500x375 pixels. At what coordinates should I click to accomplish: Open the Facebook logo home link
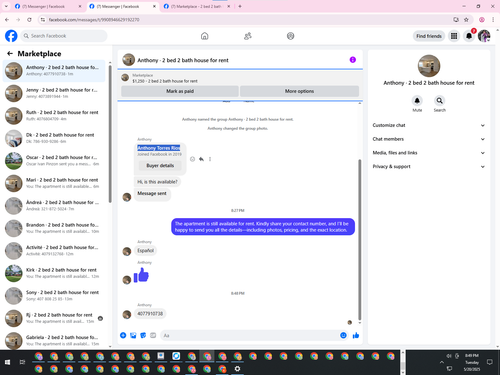point(11,36)
